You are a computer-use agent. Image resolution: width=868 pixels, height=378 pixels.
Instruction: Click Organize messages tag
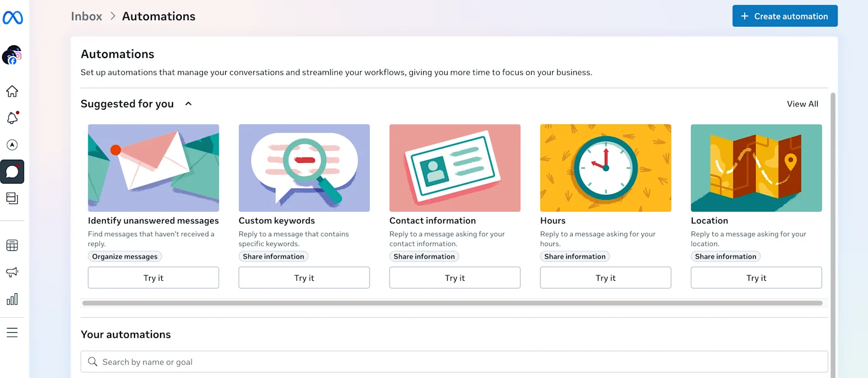[125, 256]
